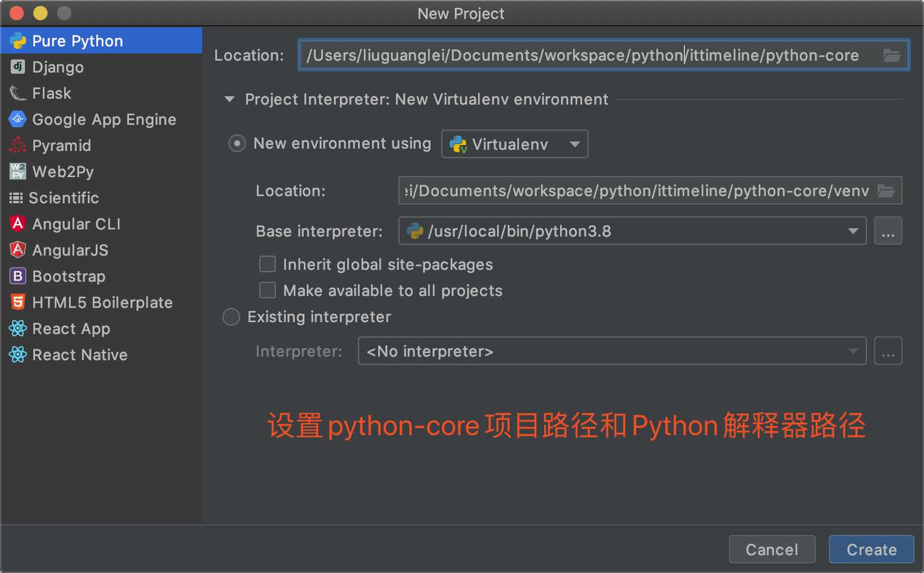The image size is (924, 573).
Task: Click the '...' button next to Base interpreter
Action: 888,231
